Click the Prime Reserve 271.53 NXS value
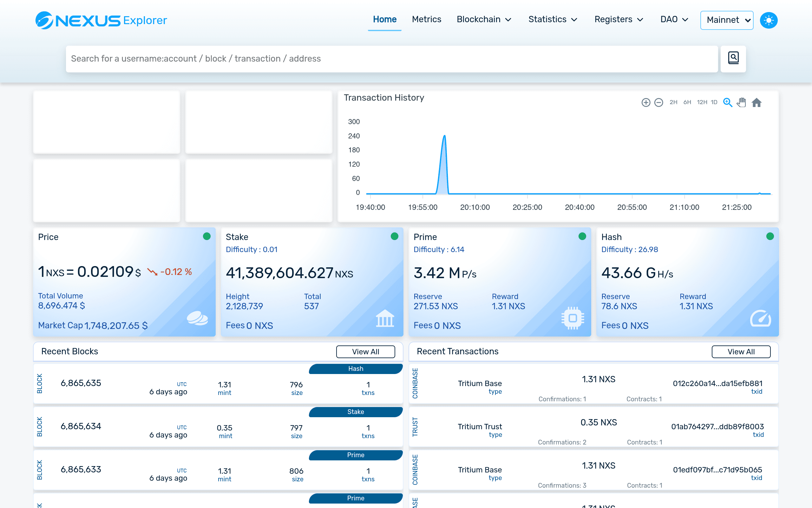 (x=435, y=306)
